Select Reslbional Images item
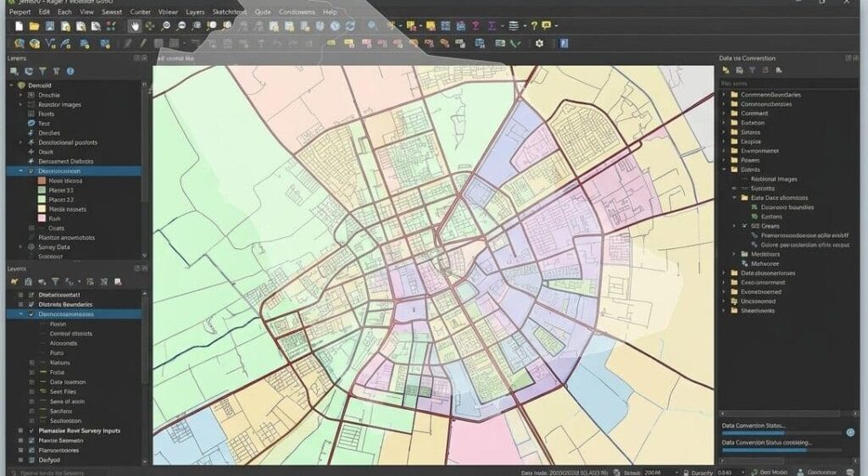This screenshot has width=868, height=476. [x=774, y=179]
